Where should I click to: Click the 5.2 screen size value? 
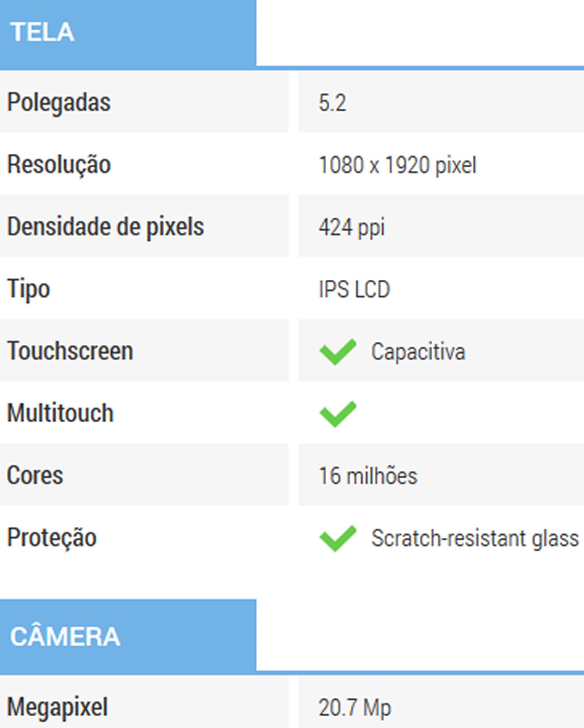(x=332, y=103)
